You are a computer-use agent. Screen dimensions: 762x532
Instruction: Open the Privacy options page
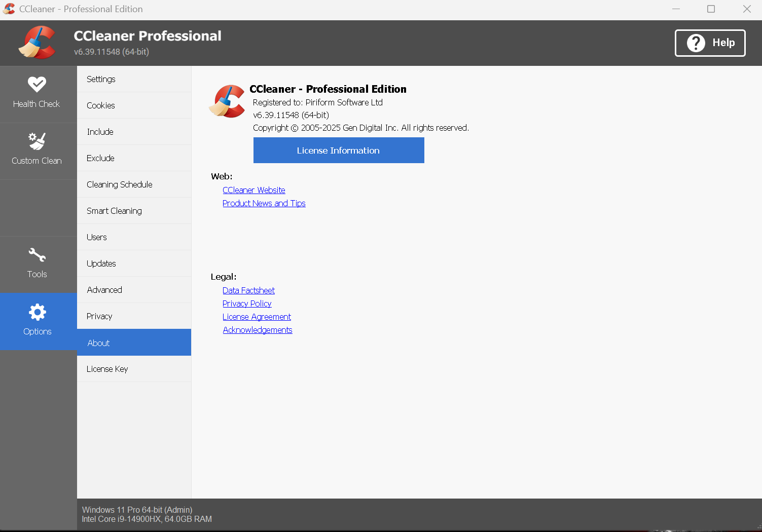134,316
